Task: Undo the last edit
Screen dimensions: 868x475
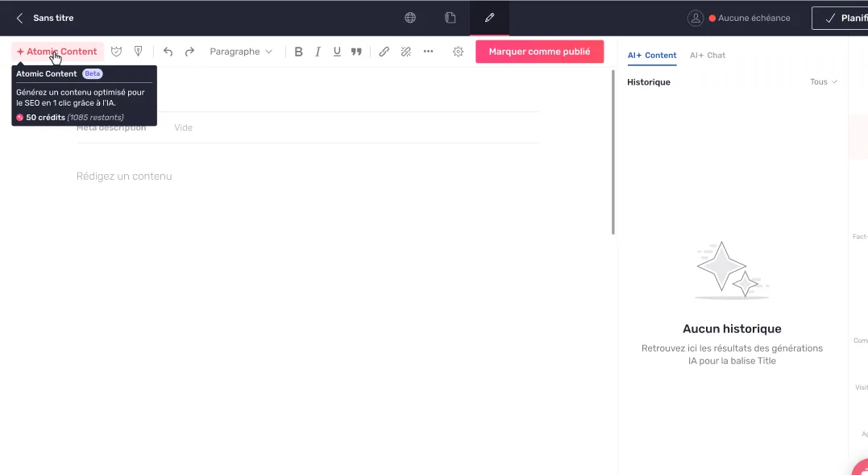Action: point(168,52)
